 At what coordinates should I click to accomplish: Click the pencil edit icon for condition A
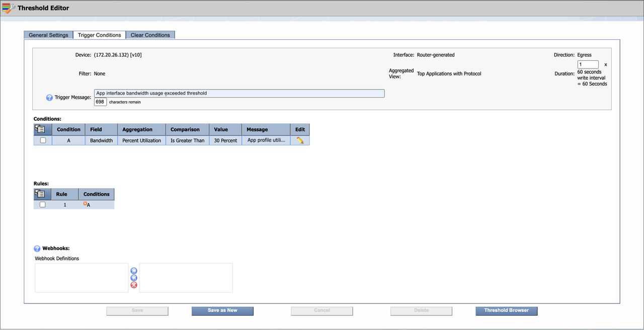[x=300, y=141]
